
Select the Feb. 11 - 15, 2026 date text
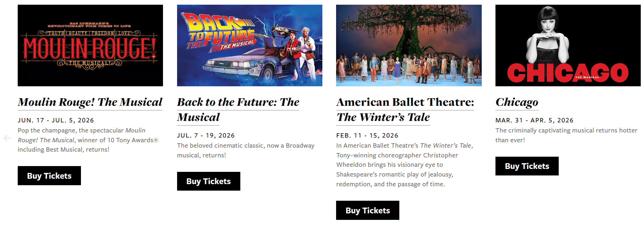click(x=367, y=135)
